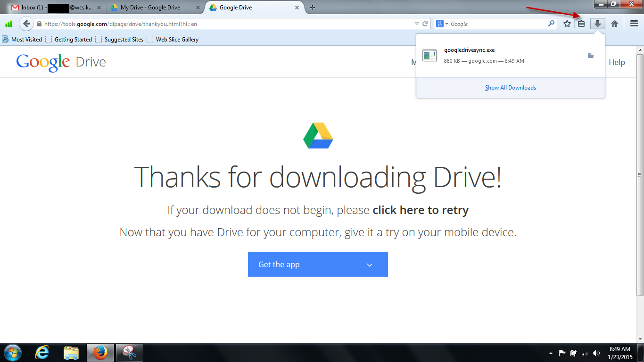The image size is (644, 362).
Task: Click the power icon in system tray
Action: [574, 353]
